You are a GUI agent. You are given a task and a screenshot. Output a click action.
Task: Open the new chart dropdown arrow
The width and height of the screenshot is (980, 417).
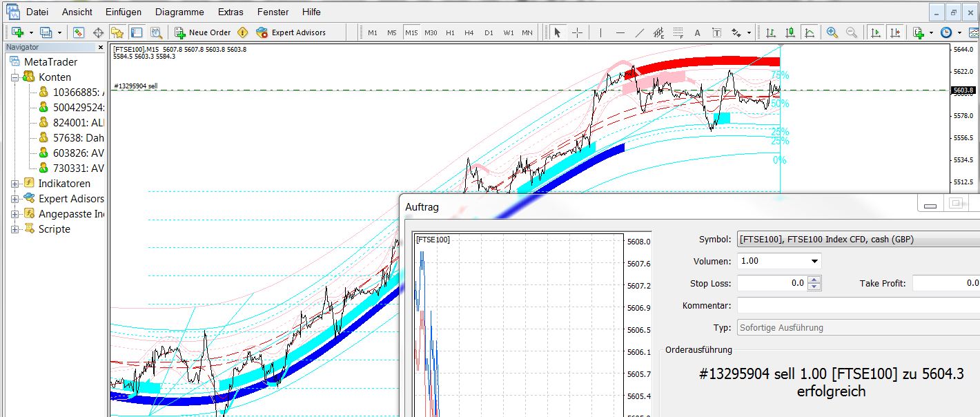(x=31, y=32)
